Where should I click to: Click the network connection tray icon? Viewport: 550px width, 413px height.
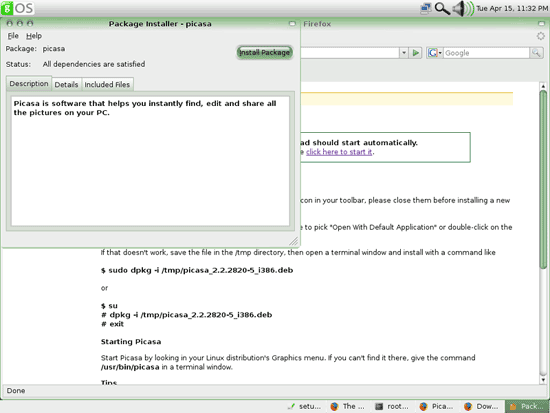(426, 8)
